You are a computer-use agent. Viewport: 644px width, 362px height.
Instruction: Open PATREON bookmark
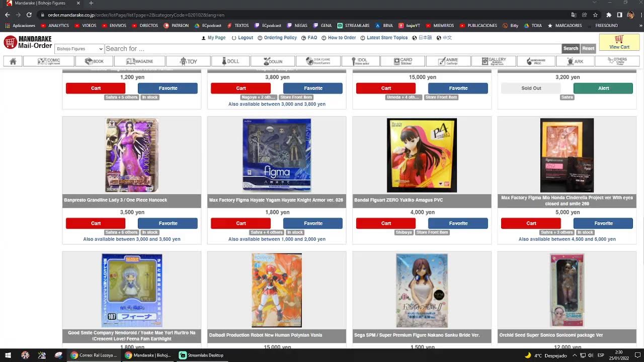[176, 26]
